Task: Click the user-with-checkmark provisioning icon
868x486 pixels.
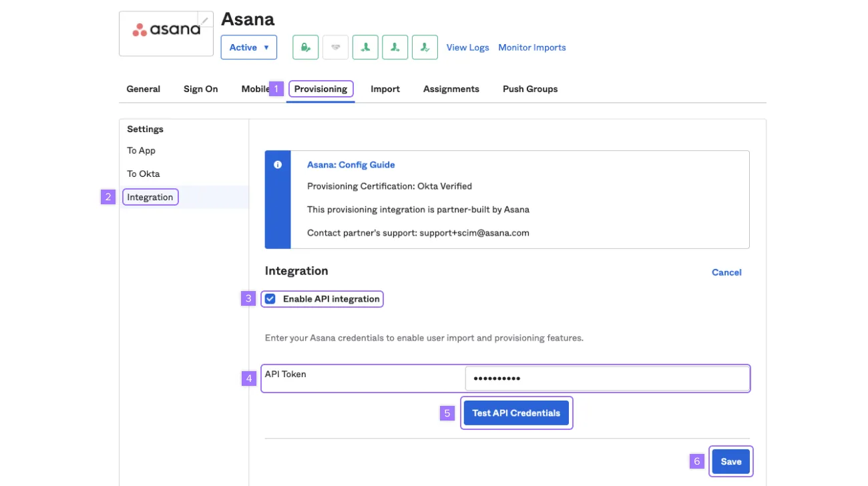Action: click(x=425, y=47)
